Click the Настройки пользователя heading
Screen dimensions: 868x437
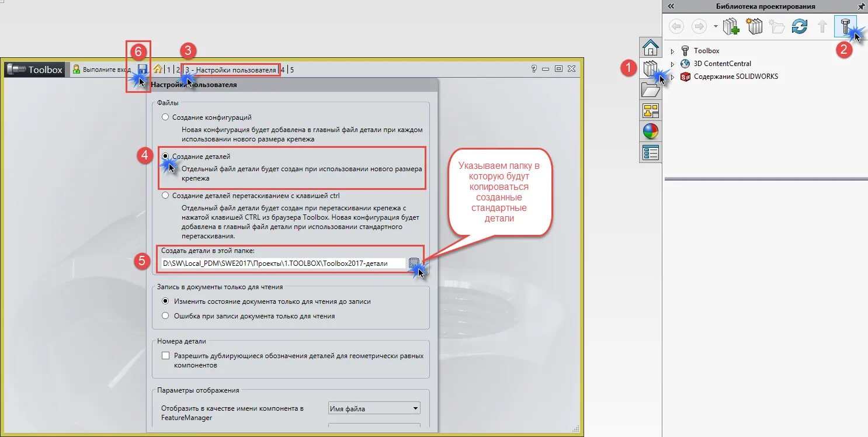coord(194,85)
